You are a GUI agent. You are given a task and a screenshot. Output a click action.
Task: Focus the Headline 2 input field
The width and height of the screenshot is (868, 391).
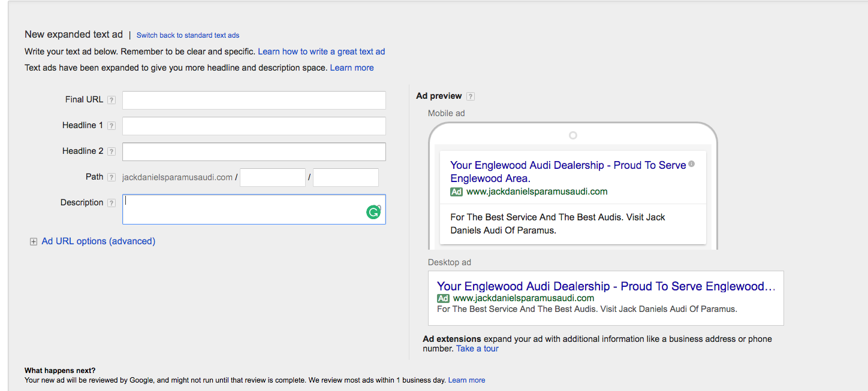(x=254, y=151)
